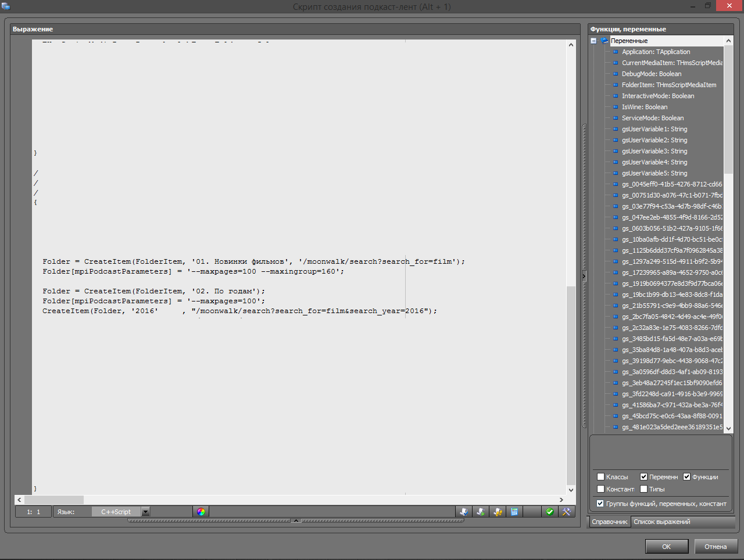
Task: Click the blue calculator icon in toolbar
Action: pyautogui.click(x=514, y=512)
